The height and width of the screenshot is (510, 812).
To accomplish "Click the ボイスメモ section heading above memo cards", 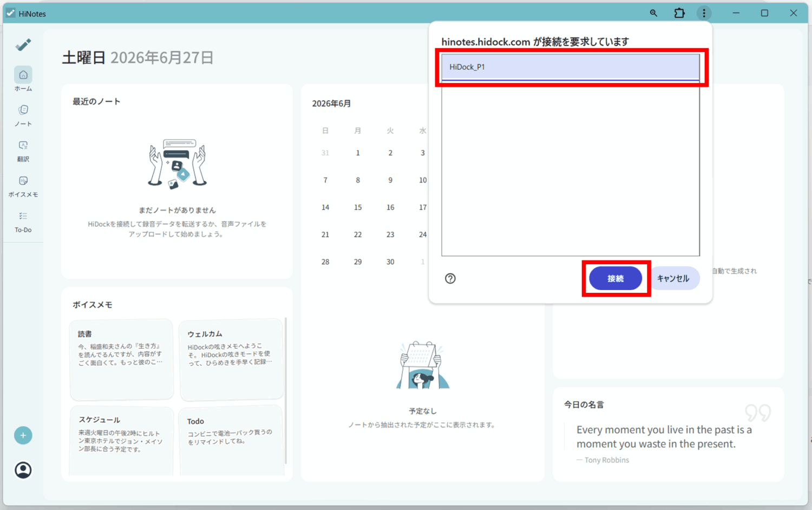I will [x=93, y=305].
